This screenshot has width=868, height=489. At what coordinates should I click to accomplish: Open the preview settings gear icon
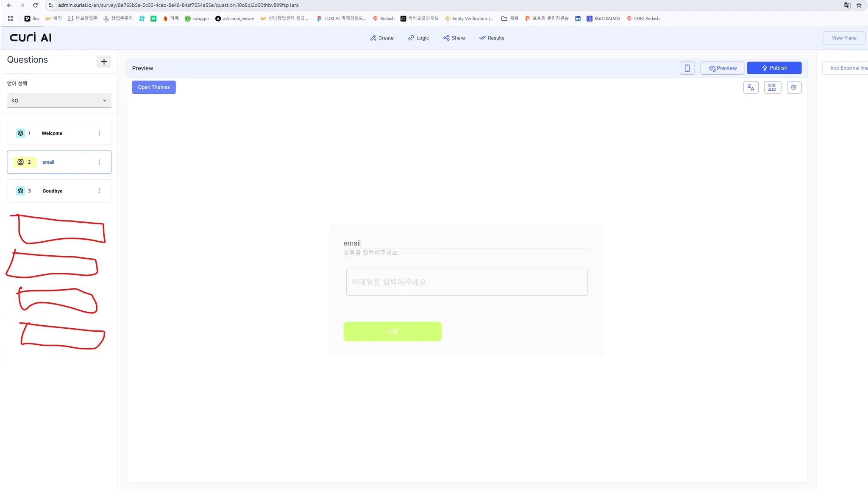click(793, 87)
